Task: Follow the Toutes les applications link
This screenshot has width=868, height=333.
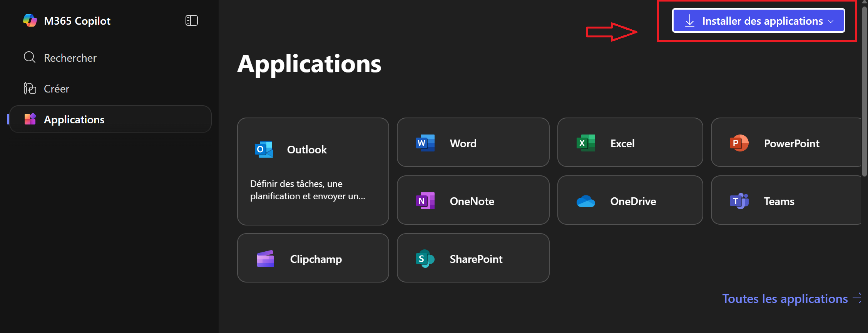Action: pyautogui.click(x=785, y=299)
